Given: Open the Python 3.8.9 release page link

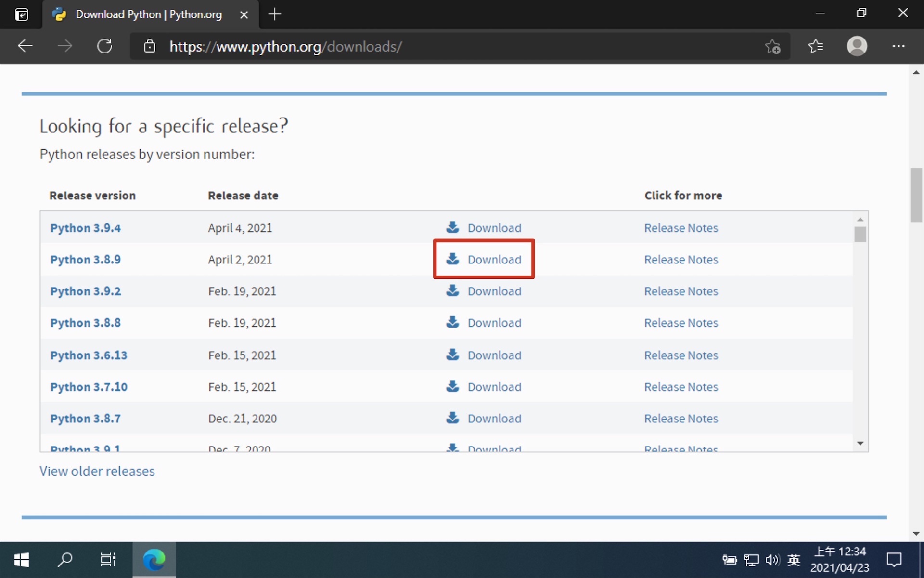Looking at the screenshot, I should click(85, 260).
